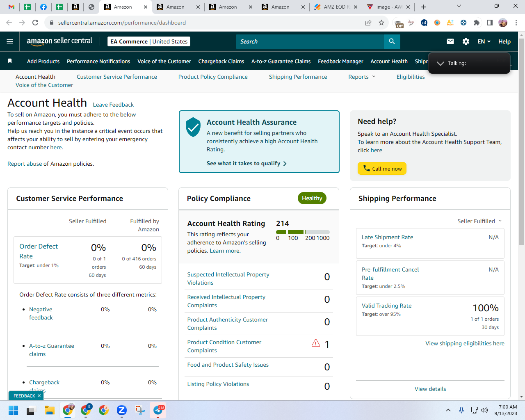525x420 pixels.
Task: Open the Order Defect Rate link
Action: coord(39,251)
